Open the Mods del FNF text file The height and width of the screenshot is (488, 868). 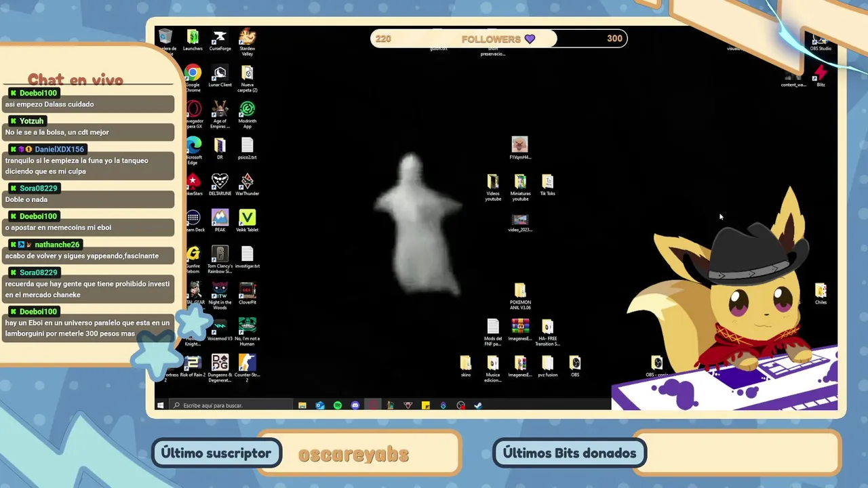[x=493, y=333]
